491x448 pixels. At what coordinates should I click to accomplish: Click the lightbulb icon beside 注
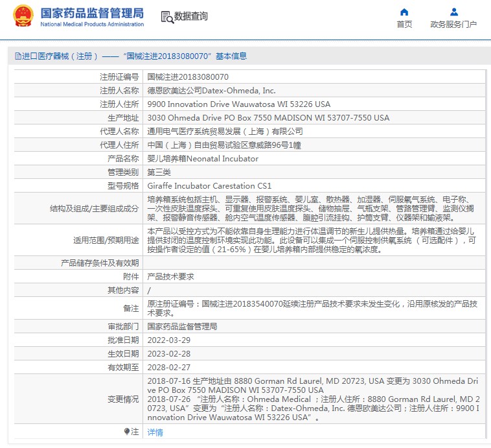[126, 432]
